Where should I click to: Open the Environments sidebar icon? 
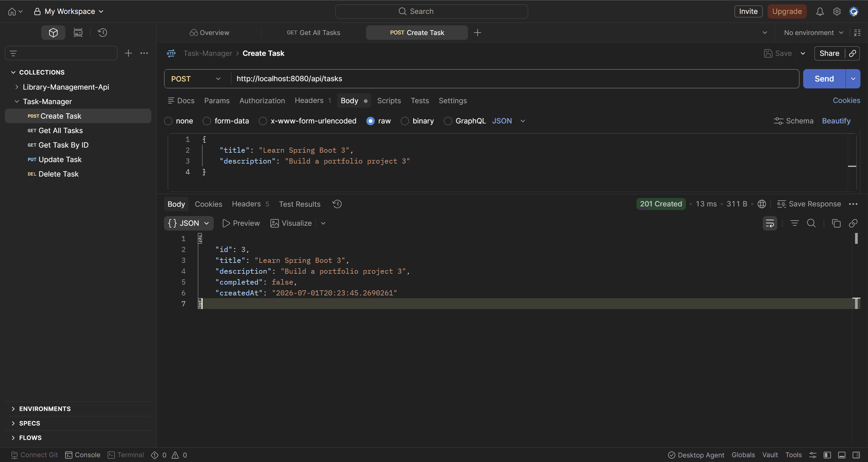coord(78,32)
